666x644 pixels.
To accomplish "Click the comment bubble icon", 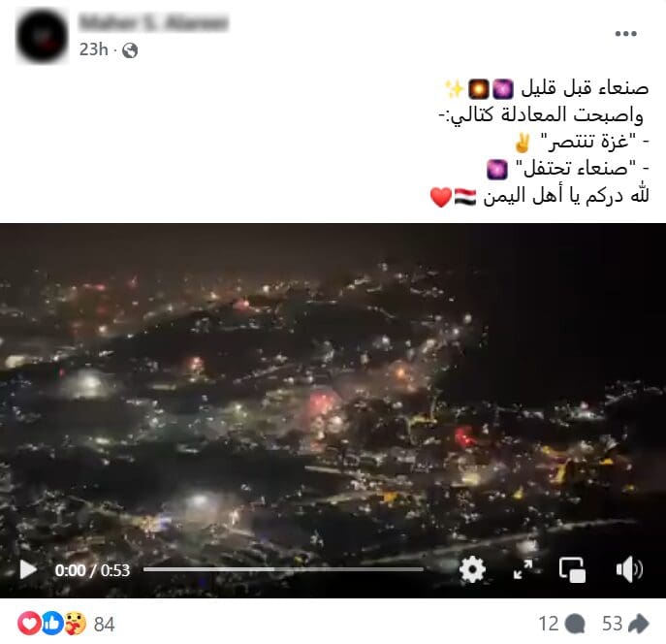I will coord(576,624).
